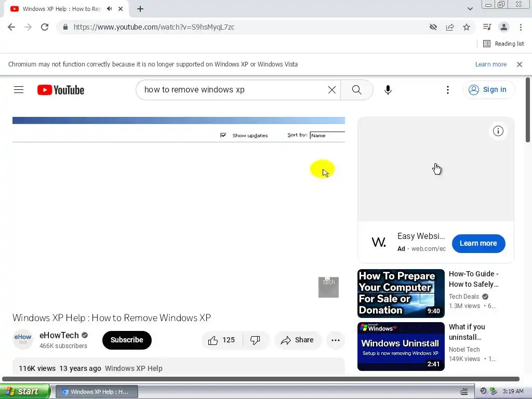Open the W. advertiser logo
This screenshot has height=399, width=532.
[379, 242]
